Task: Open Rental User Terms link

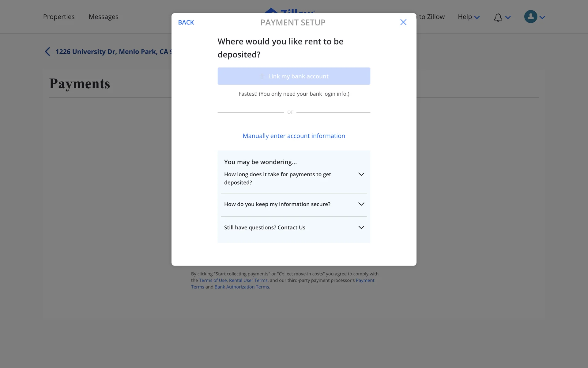Action: pyautogui.click(x=248, y=280)
